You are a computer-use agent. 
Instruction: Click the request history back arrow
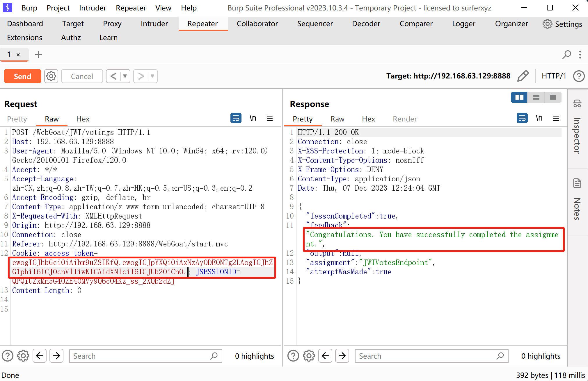tap(113, 76)
